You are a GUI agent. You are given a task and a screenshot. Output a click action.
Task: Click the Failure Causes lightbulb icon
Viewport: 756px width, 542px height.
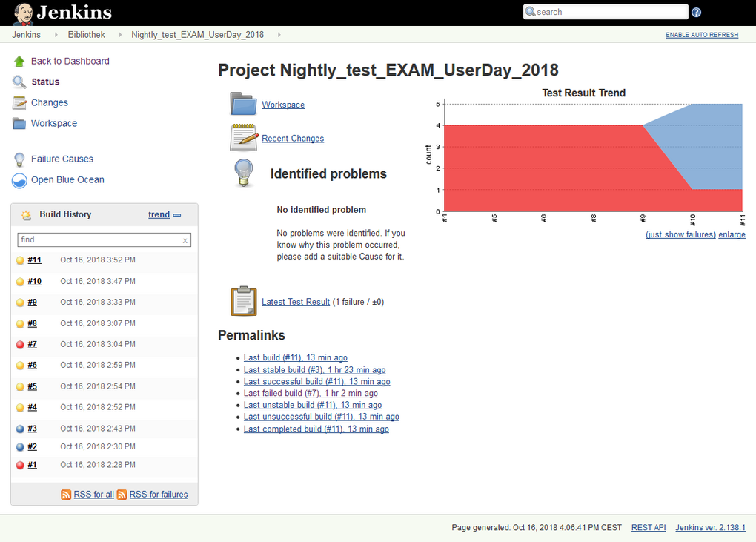19,159
